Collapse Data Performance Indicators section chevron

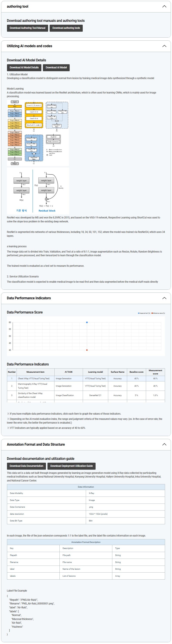coord(164,298)
